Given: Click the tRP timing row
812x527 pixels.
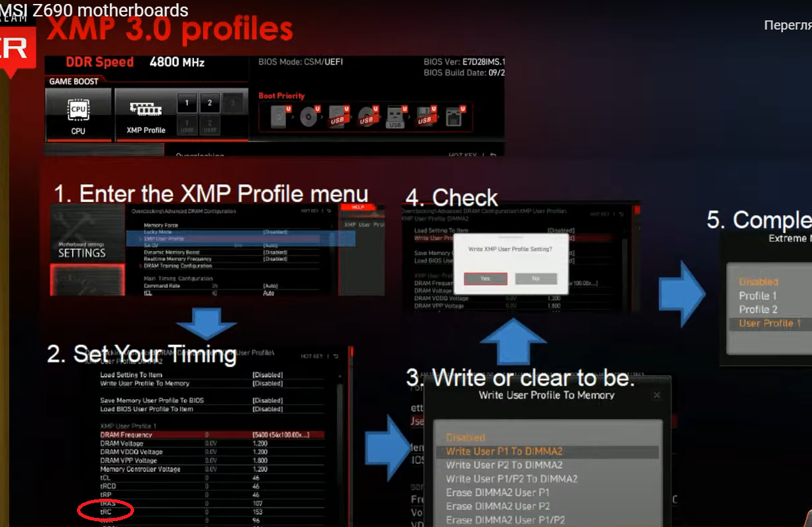Looking at the screenshot, I should click(x=214, y=495).
